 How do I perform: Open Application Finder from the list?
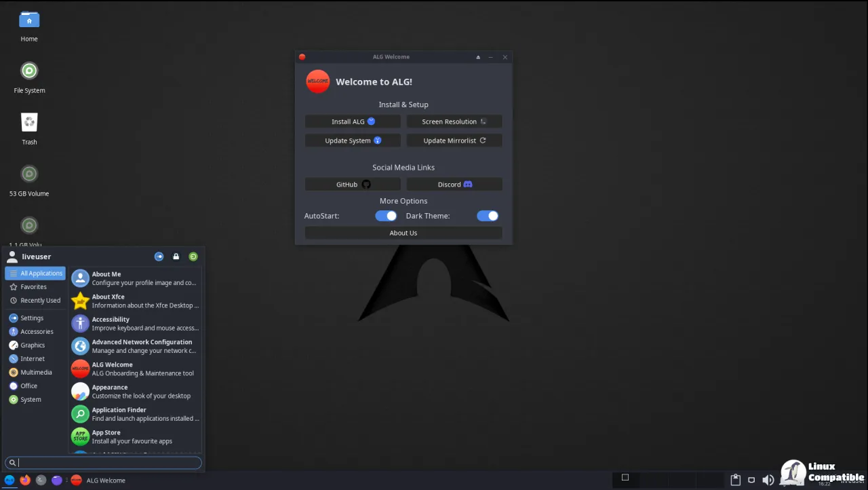136,414
